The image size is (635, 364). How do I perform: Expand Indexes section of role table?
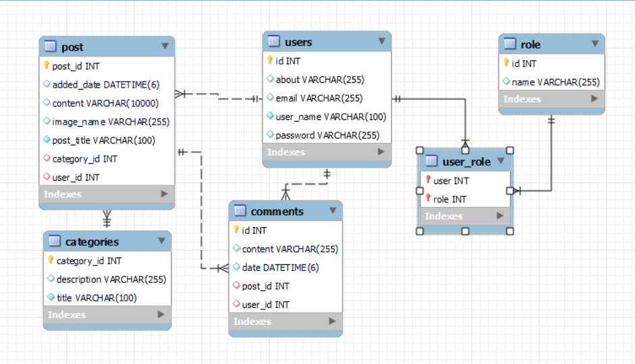pyautogui.click(x=595, y=99)
